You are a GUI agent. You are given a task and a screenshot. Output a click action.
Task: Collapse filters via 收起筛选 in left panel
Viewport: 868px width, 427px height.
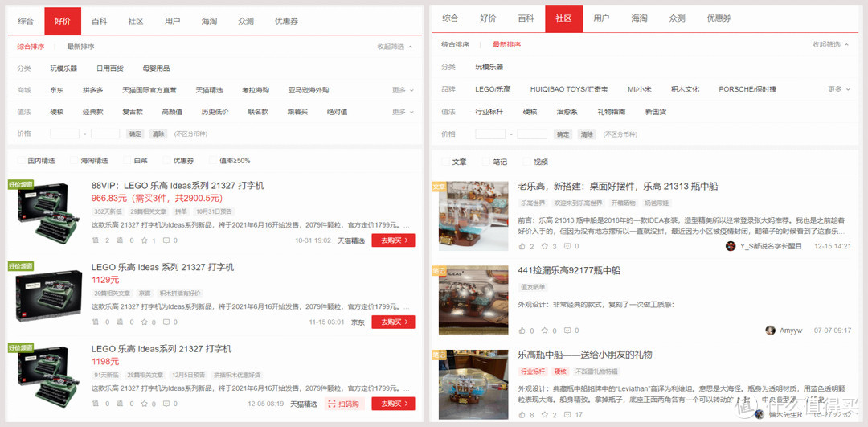[395, 47]
